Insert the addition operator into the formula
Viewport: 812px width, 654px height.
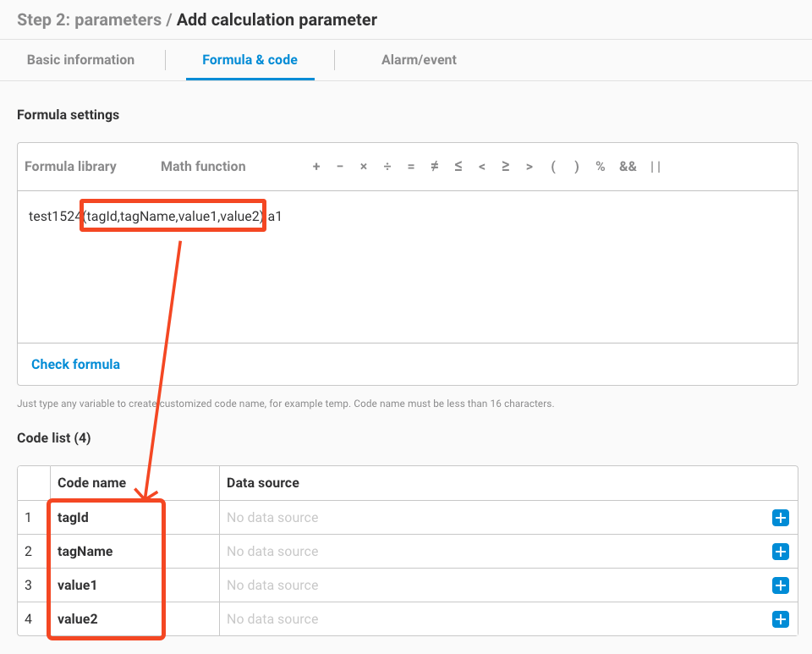(x=316, y=166)
